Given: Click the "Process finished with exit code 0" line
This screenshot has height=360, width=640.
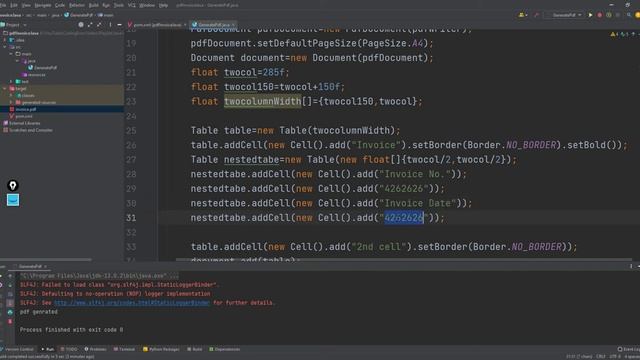Looking at the screenshot, I should (x=71, y=330).
